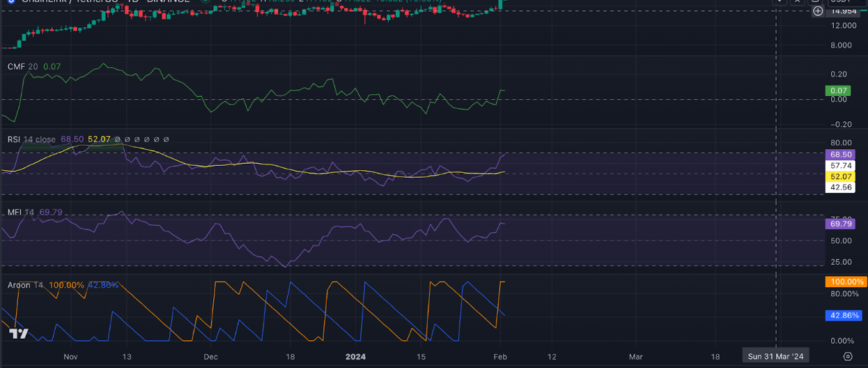This screenshot has height=368, width=868.
Task: Click plus icon beside 14.954 price
Action: tap(818, 11)
